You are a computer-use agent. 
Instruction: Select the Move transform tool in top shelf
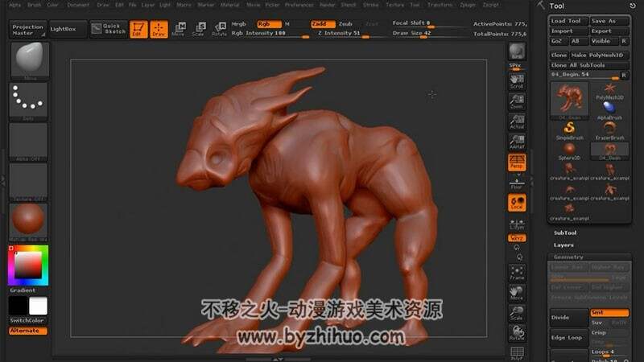click(x=179, y=29)
